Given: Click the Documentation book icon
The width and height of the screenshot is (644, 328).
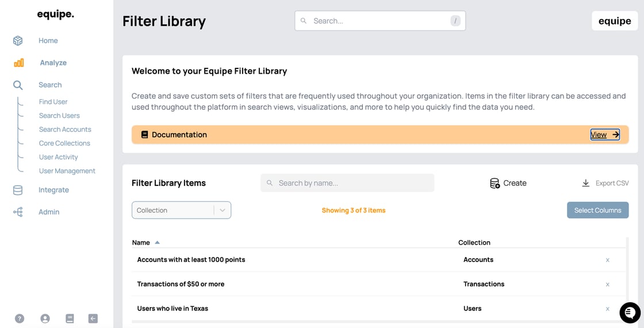Looking at the screenshot, I should click(x=144, y=135).
